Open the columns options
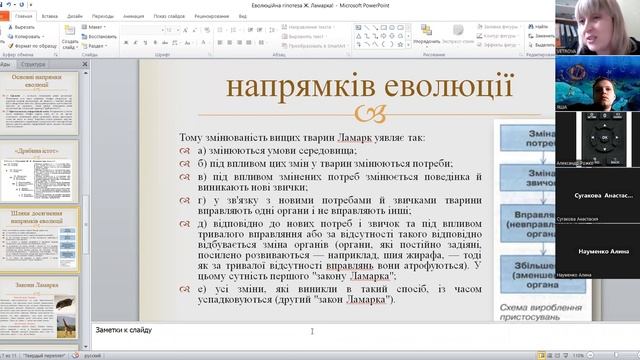 click(261, 43)
